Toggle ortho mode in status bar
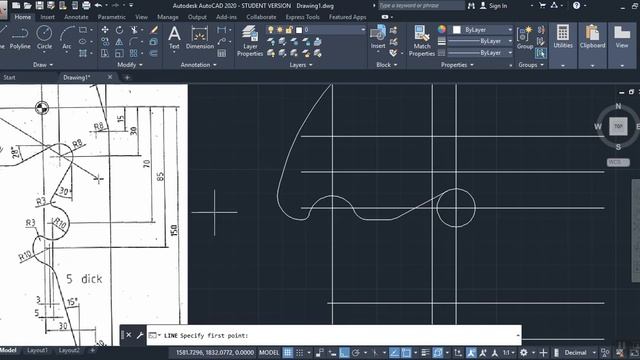The image size is (640, 360). [344, 353]
